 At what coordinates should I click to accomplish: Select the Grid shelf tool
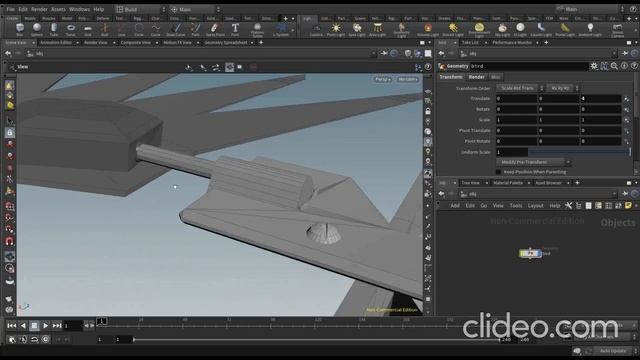coord(88,29)
